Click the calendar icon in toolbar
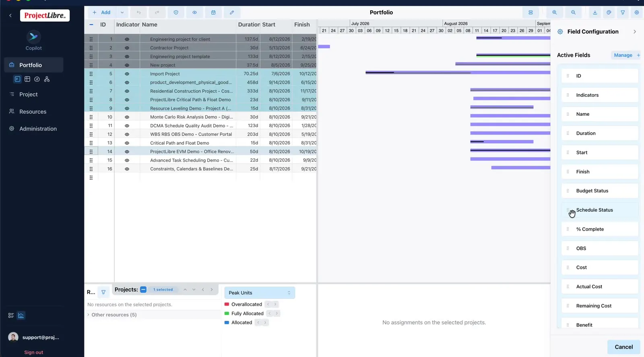This screenshot has height=357, width=644. 213,12
